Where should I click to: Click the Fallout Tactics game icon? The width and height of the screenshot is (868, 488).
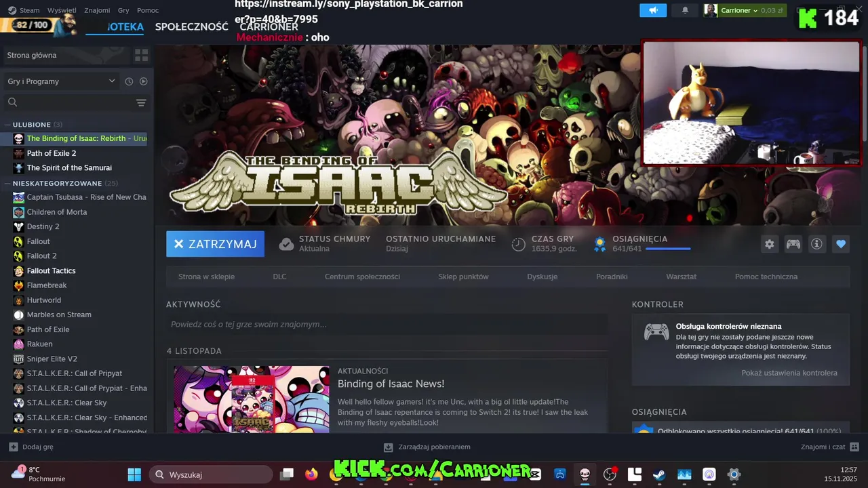click(19, 270)
